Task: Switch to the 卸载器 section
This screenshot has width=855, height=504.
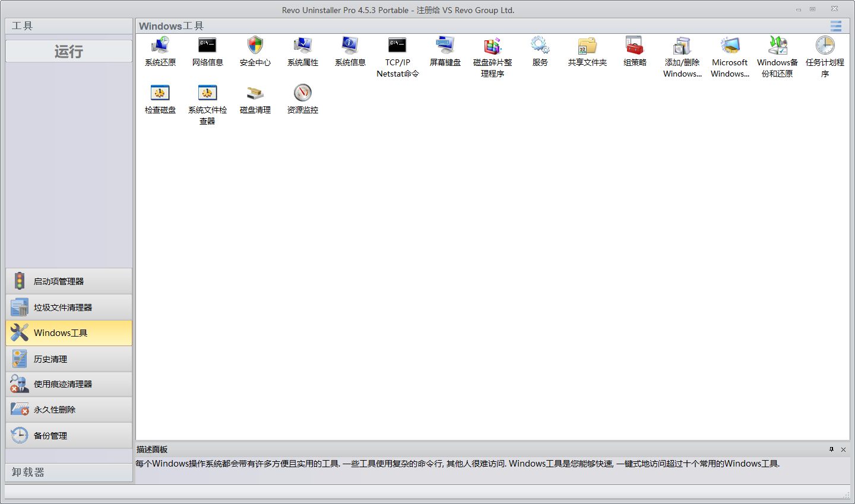Action: click(69, 473)
